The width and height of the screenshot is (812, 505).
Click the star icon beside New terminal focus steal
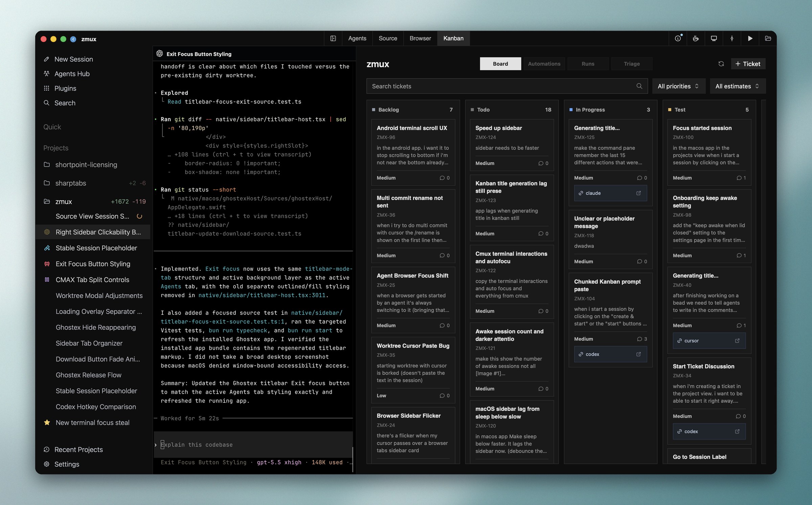(x=47, y=422)
